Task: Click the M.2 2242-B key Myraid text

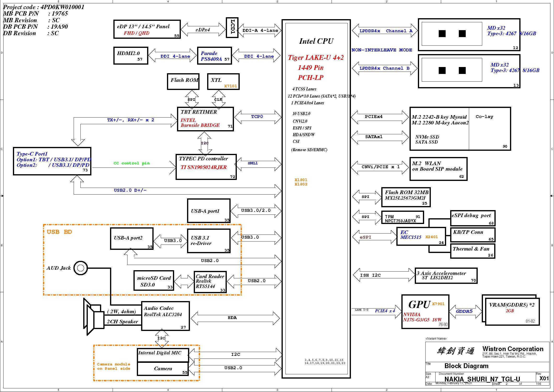Action: pos(439,117)
